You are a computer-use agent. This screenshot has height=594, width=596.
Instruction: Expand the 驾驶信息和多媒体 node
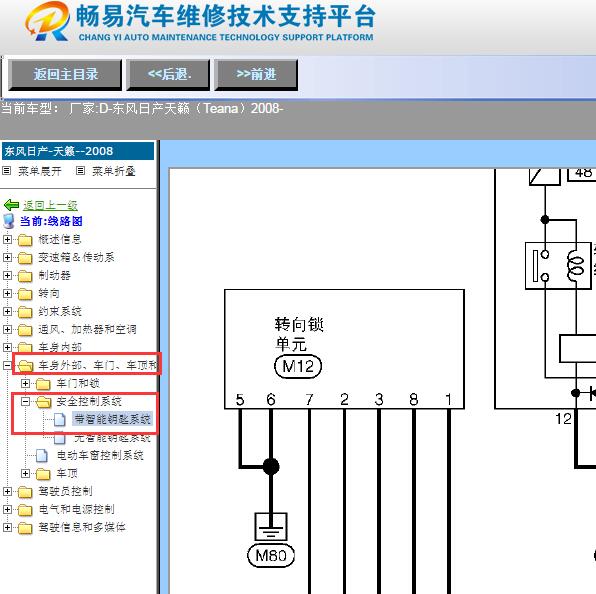point(7,527)
